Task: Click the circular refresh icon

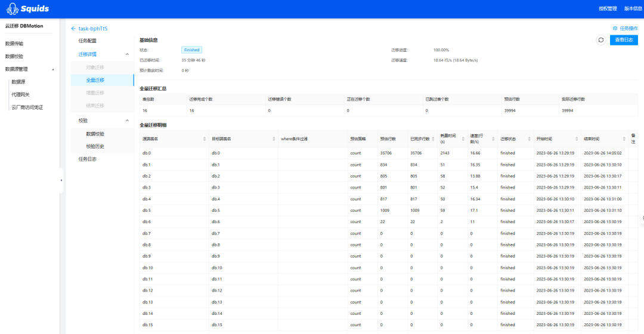Action: tap(601, 40)
